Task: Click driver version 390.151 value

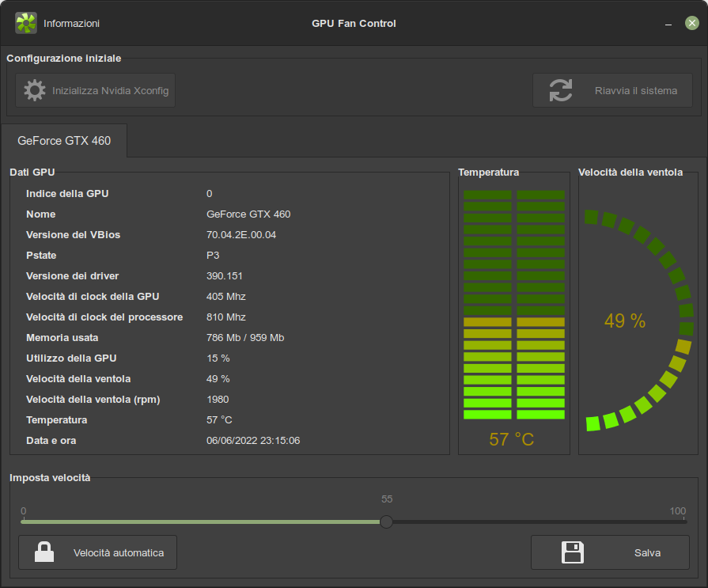Action: (225, 276)
